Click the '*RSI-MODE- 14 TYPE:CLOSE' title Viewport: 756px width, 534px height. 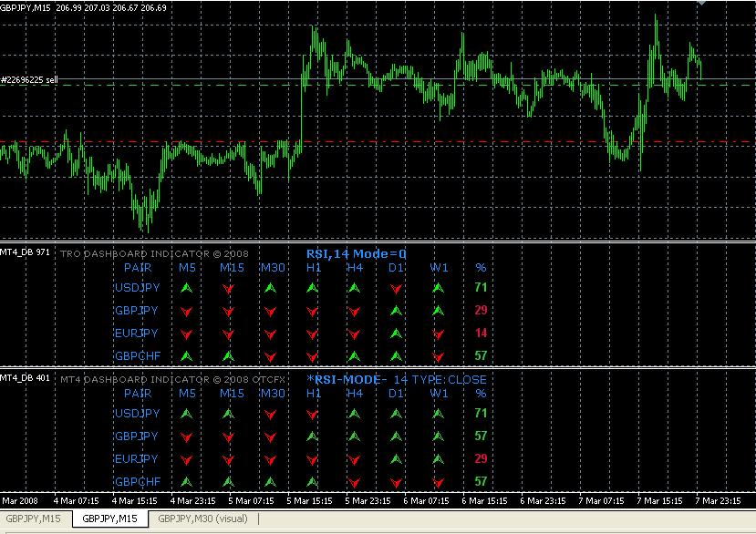click(397, 380)
